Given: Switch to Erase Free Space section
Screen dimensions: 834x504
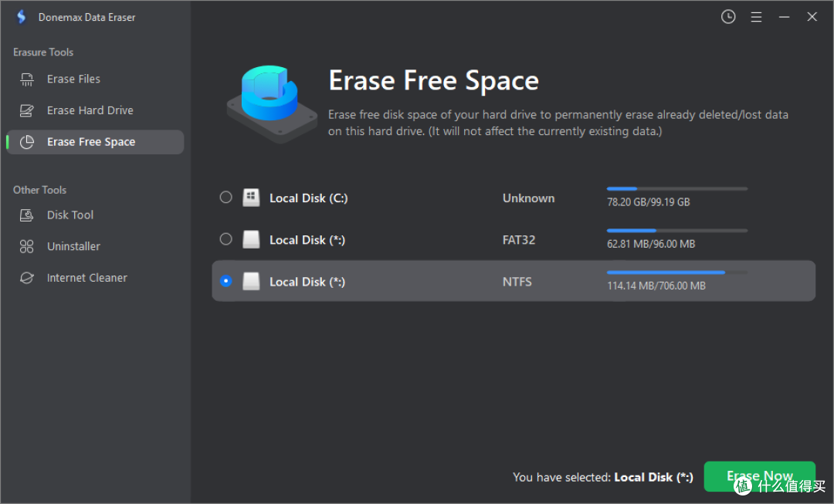Looking at the screenshot, I should [x=95, y=142].
